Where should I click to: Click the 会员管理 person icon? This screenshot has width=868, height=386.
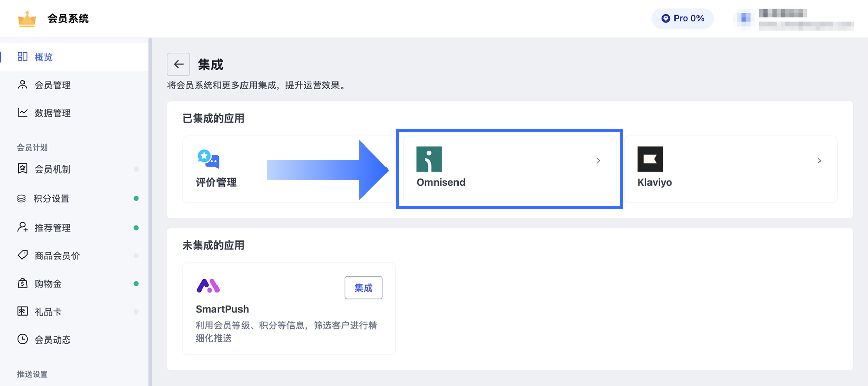(22, 84)
